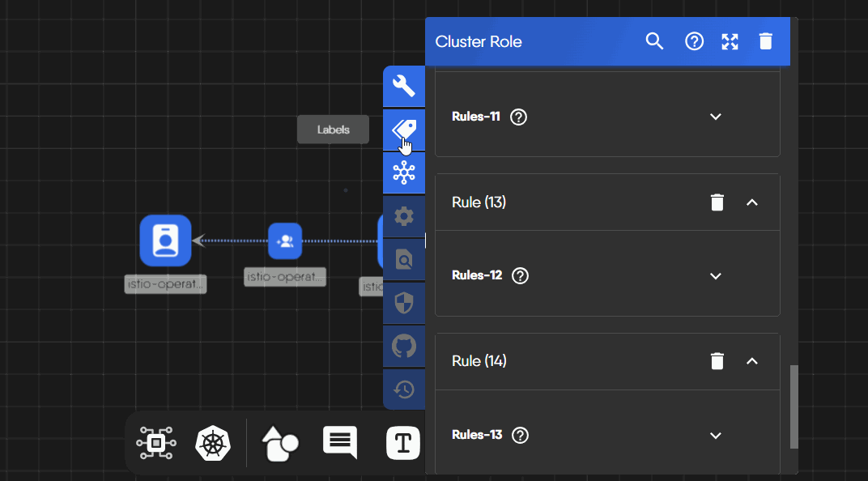This screenshot has width=868, height=481.
Task: Open the history clock sidebar tab
Action: coord(403,389)
